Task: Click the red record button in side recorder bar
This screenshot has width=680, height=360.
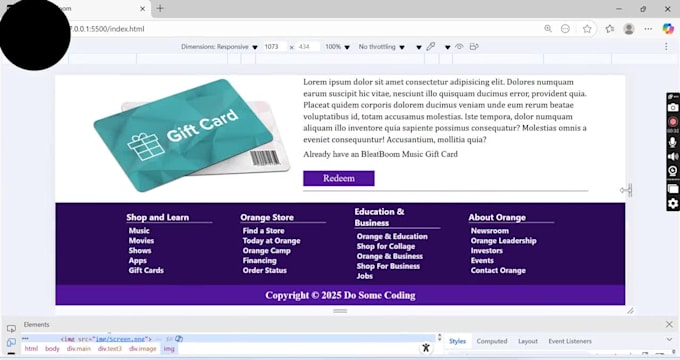Action: [x=673, y=121]
